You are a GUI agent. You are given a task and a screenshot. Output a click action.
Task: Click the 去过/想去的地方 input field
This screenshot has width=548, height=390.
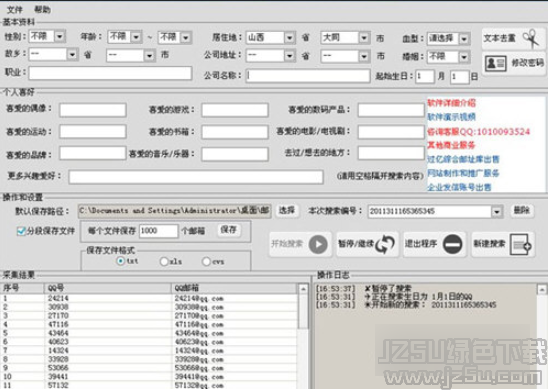point(391,153)
